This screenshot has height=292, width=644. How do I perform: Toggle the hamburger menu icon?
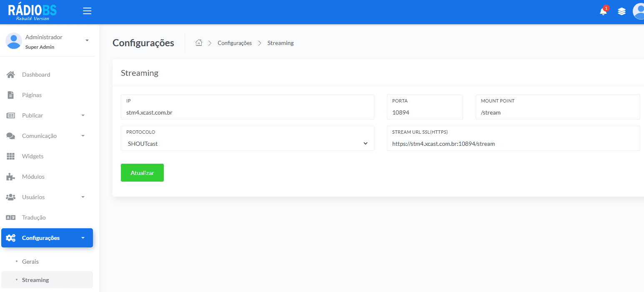point(87,11)
